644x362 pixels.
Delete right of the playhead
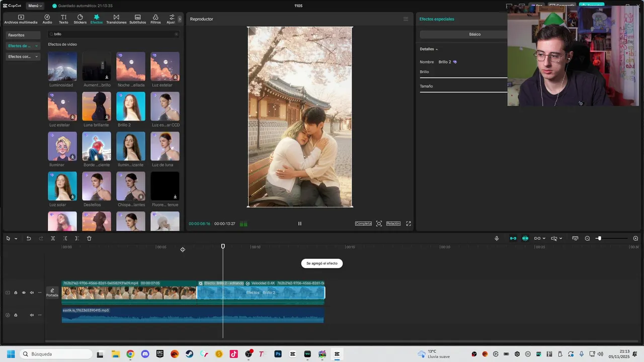coord(76,238)
